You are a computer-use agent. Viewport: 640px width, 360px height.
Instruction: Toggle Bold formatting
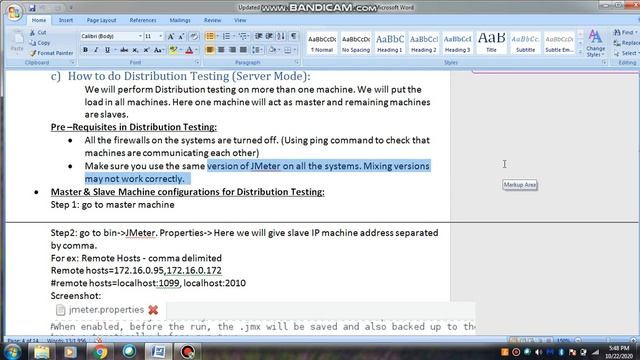pyautogui.click(x=85, y=50)
